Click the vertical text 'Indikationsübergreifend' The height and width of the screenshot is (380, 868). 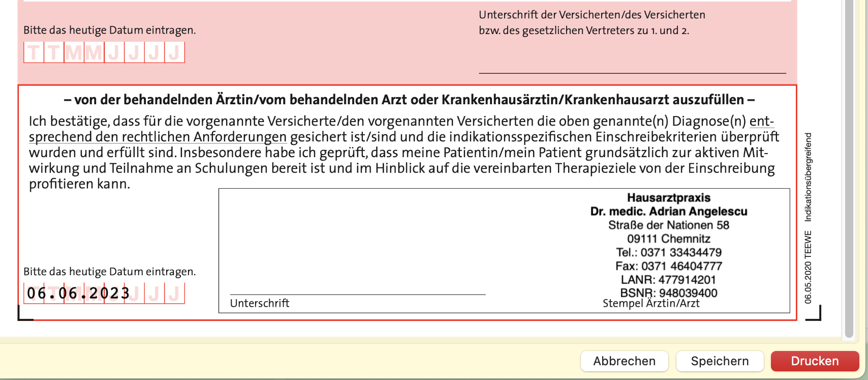[x=809, y=177]
